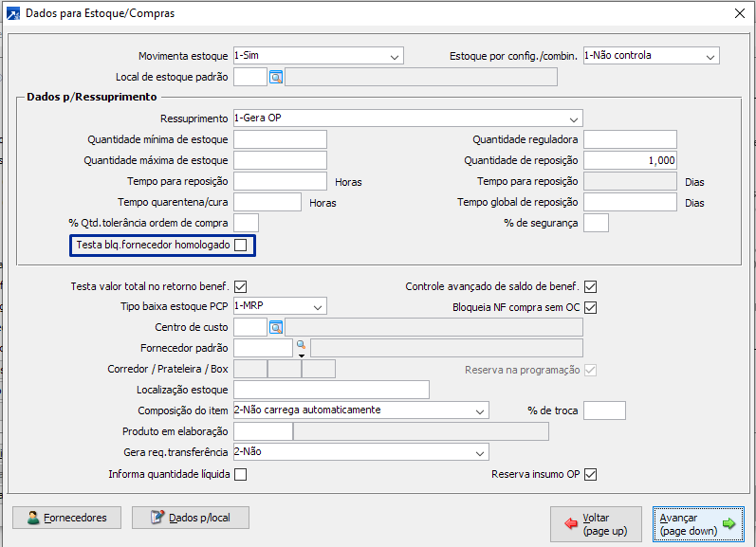
Task: Focus the Quantidade reguladora field
Action: 630,139
